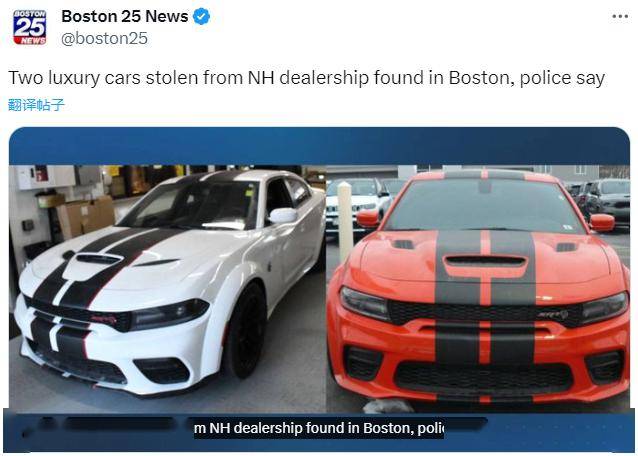Click the blue verified checkmark badge
This screenshot has width=638, height=456.
click(x=201, y=17)
